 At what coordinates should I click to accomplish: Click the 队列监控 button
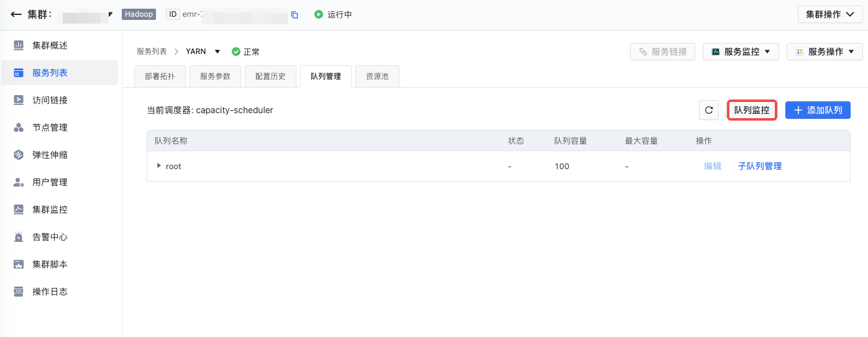(752, 110)
